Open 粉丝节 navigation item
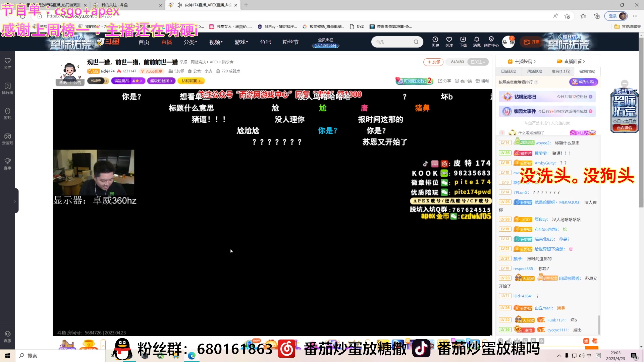 [290, 42]
